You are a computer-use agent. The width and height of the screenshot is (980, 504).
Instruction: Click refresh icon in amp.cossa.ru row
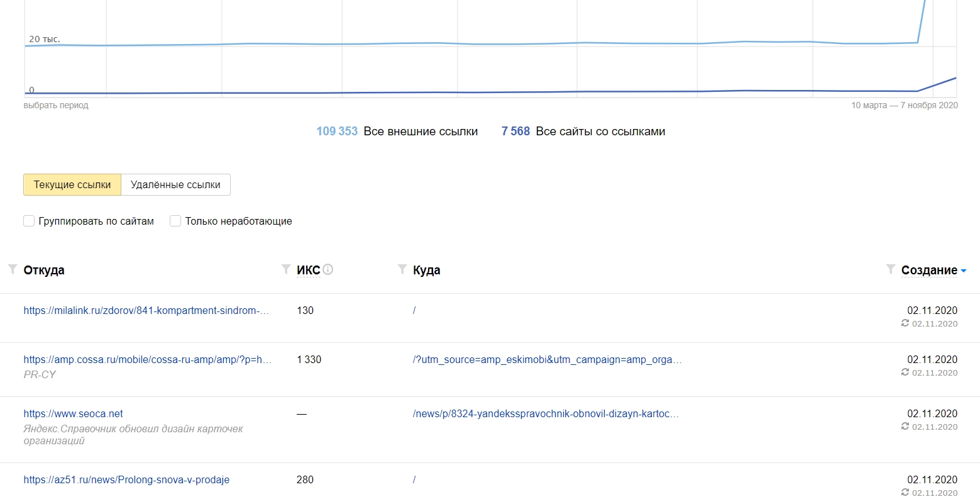(x=905, y=372)
